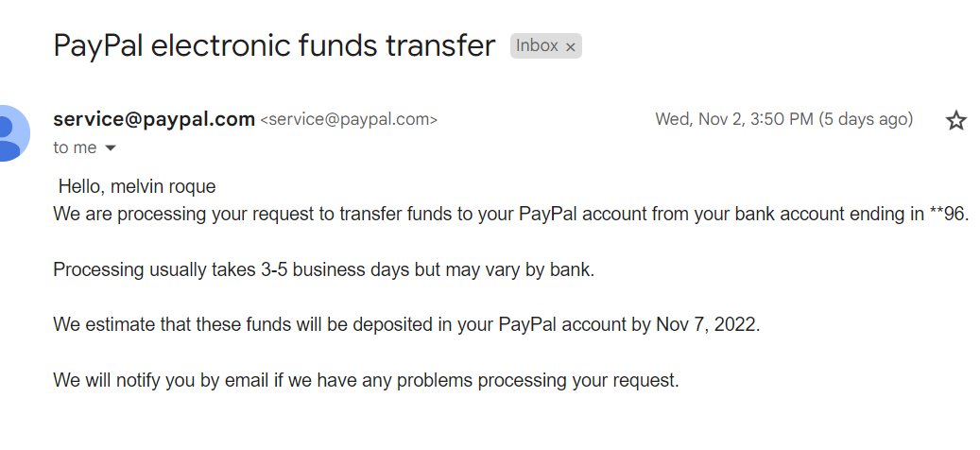Image resolution: width=980 pixels, height=450 pixels.
Task: Click the "to me" recipient text
Action: [75, 147]
